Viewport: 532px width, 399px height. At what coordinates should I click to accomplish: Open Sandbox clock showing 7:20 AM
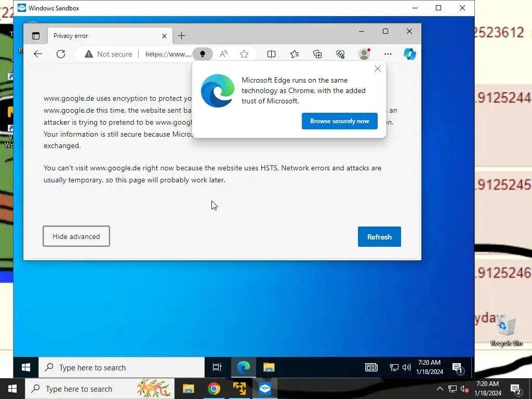point(430,367)
